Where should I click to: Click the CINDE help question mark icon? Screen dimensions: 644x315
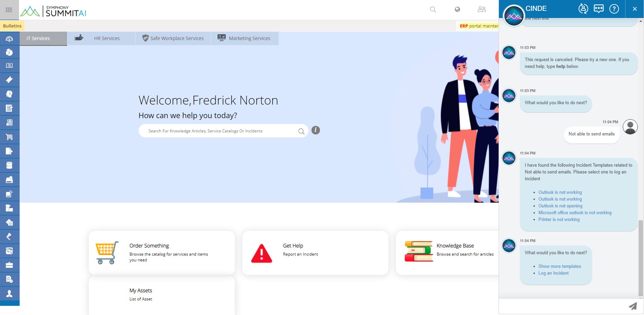[614, 8]
